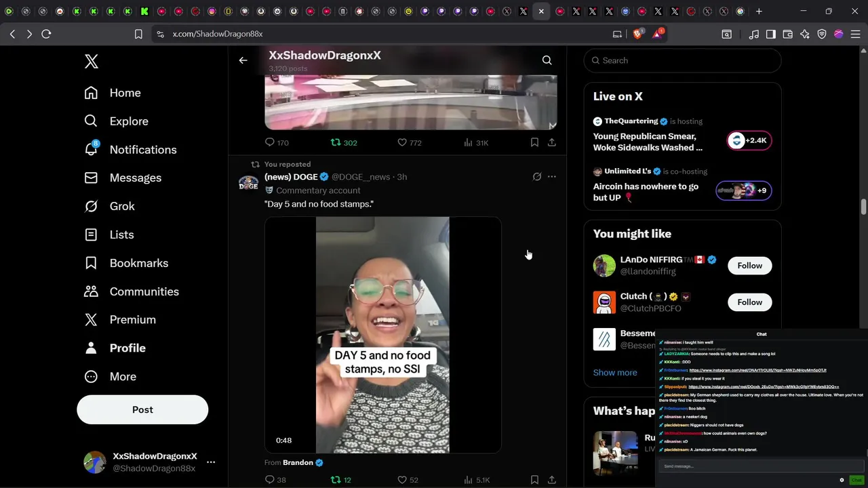Open (news) DOGE author name link
Viewport: 868px width, 488px height.
coord(291,177)
